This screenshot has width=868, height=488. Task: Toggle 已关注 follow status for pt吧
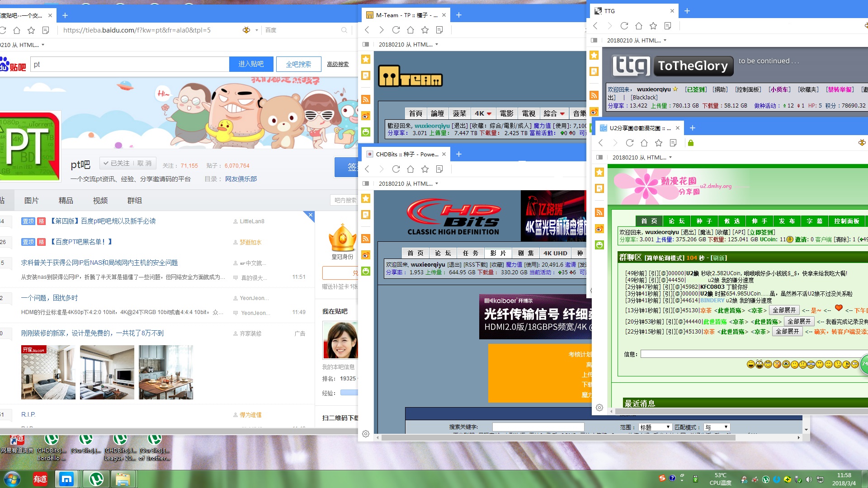pos(117,163)
